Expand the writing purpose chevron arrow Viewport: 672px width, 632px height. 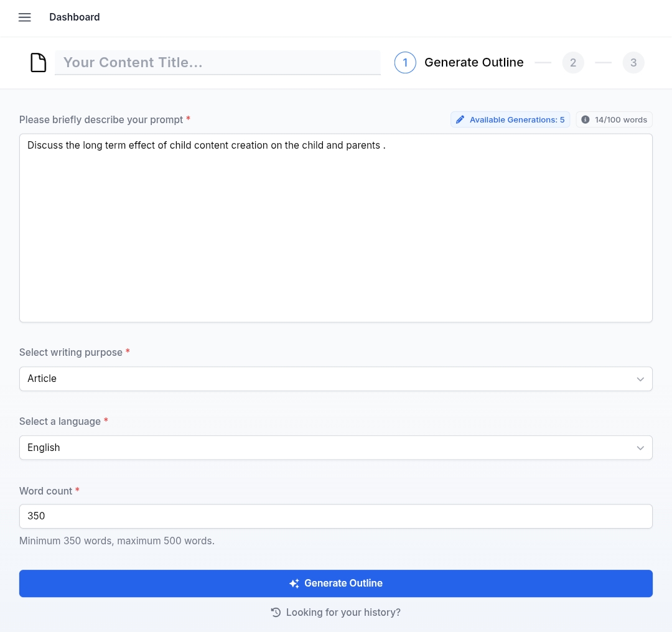click(640, 379)
